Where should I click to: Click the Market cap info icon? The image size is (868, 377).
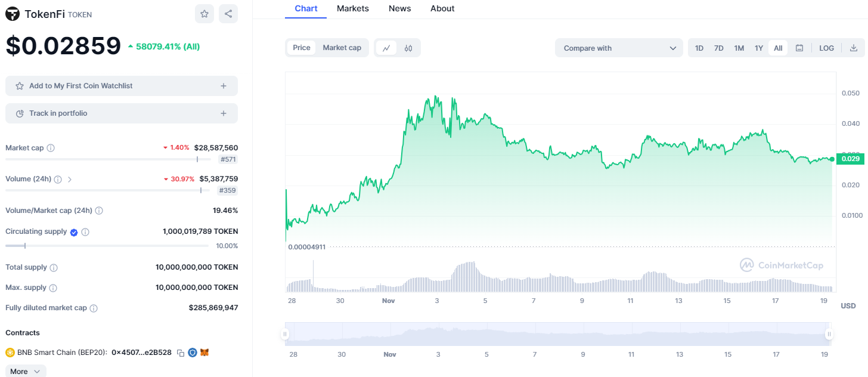coord(51,148)
